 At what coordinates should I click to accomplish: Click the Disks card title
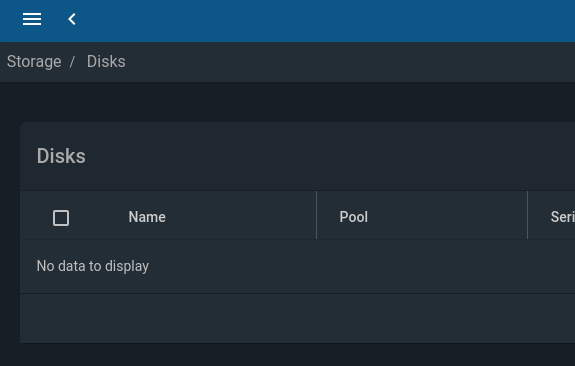click(x=61, y=156)
